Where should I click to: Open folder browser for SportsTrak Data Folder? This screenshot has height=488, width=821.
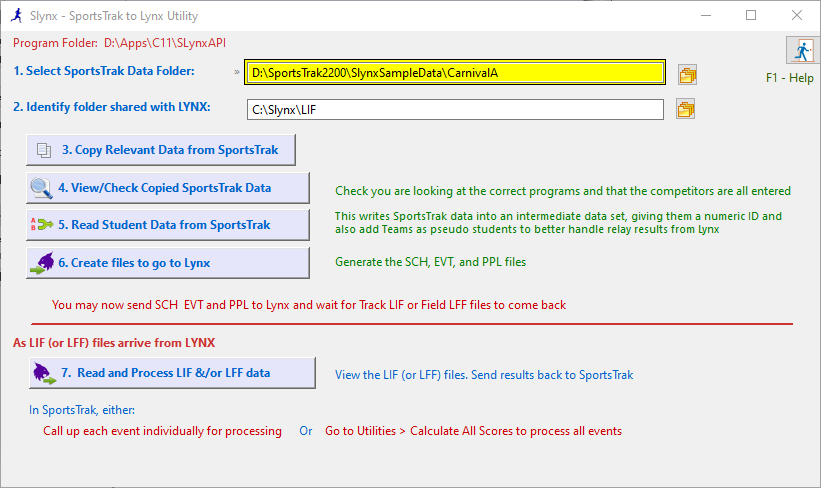687,74
